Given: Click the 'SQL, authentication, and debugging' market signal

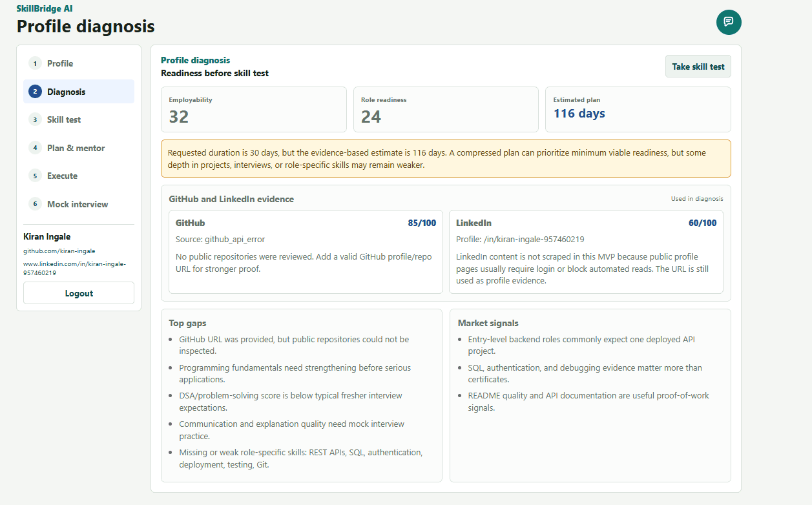Looking at the screenshot, I should point(585,373).
